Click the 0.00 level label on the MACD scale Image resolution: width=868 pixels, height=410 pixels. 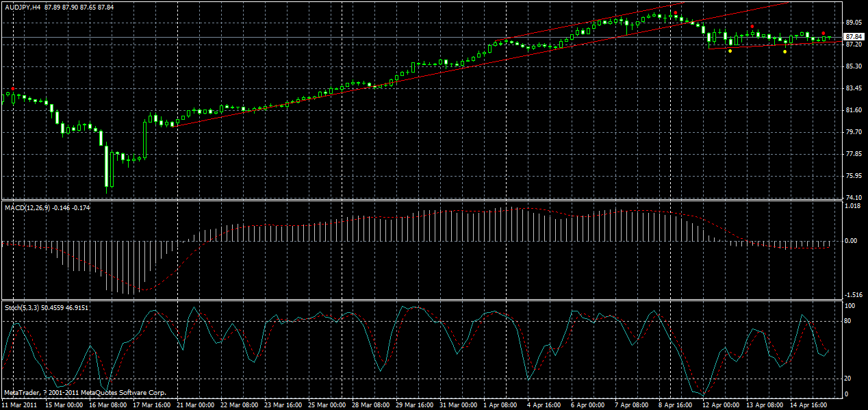pos(852,241)
